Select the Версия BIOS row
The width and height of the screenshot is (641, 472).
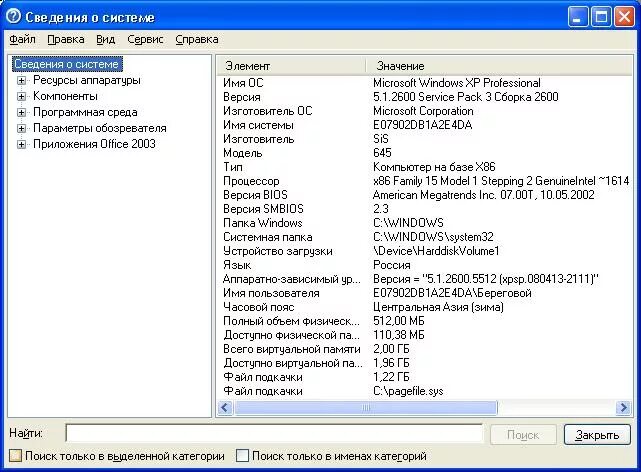(x=425, y=195)
